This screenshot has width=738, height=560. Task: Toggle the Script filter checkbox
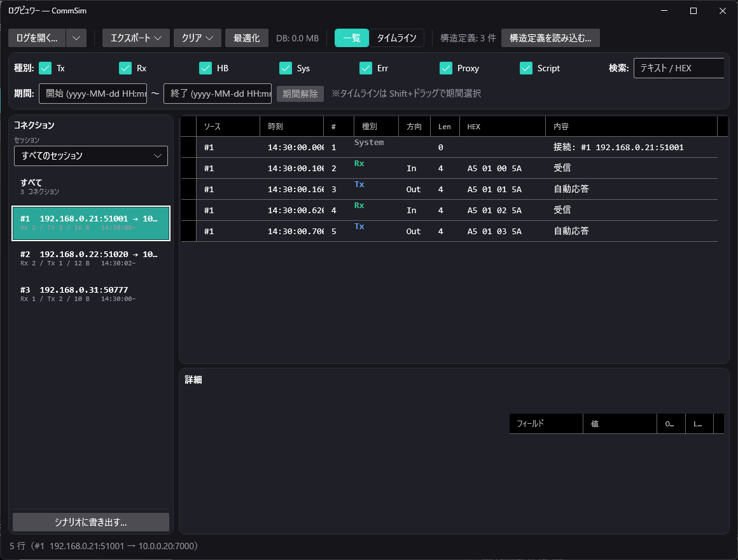[x=526, y=68]
